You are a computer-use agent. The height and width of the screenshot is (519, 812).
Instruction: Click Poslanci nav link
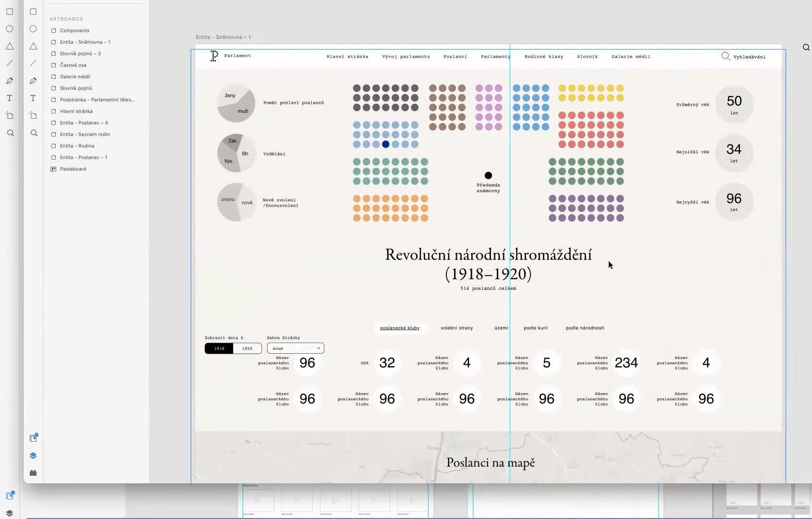455,57
